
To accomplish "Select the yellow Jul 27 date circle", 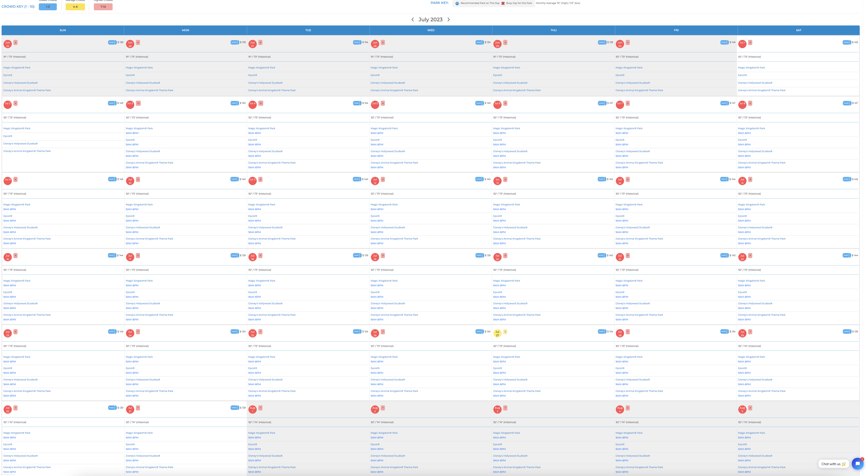I will (497, 333).
